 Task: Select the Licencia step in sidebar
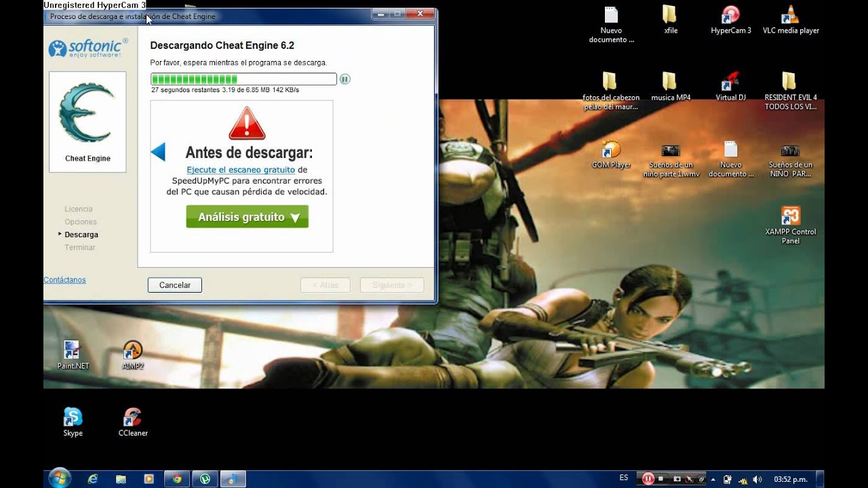pyautogui.click(x=79, y=209)
